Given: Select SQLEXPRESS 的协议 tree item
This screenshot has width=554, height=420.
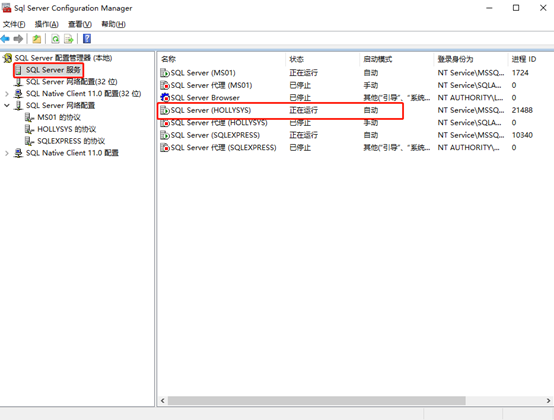Looking at the screenshot, I should pyautogui.click(x=71, y=141).
